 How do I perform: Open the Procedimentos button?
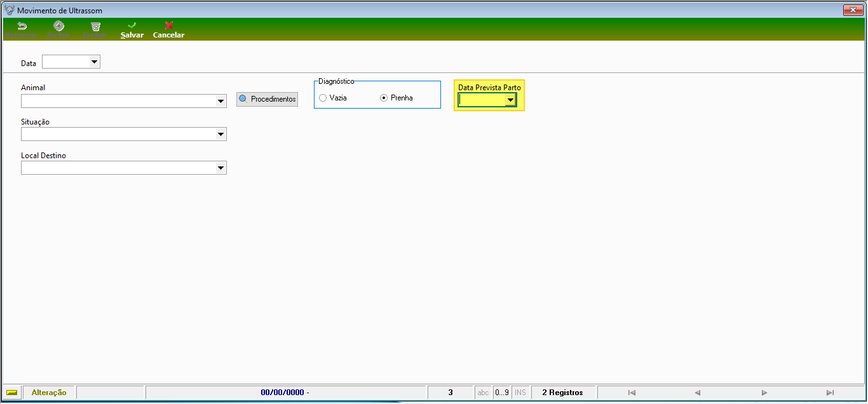267,99
